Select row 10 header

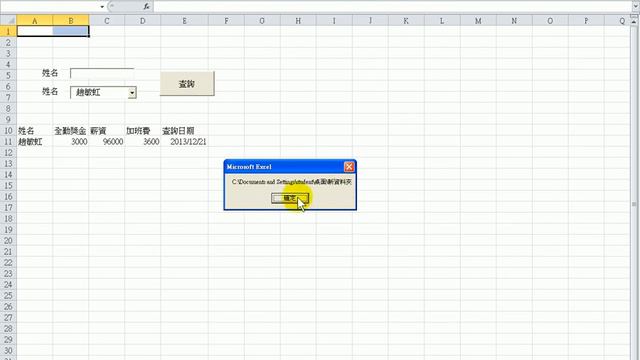pyautogui.click(x=8, y=131)
